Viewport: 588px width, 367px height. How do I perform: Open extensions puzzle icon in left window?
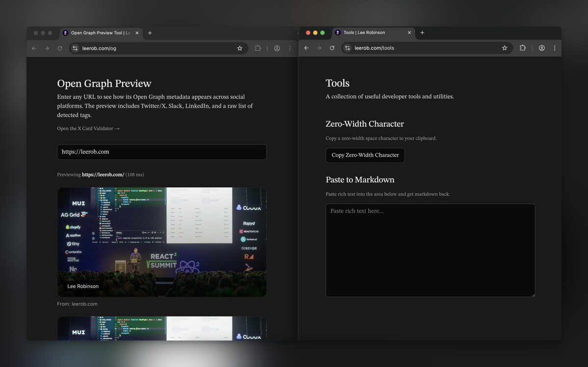coord(257,49)
